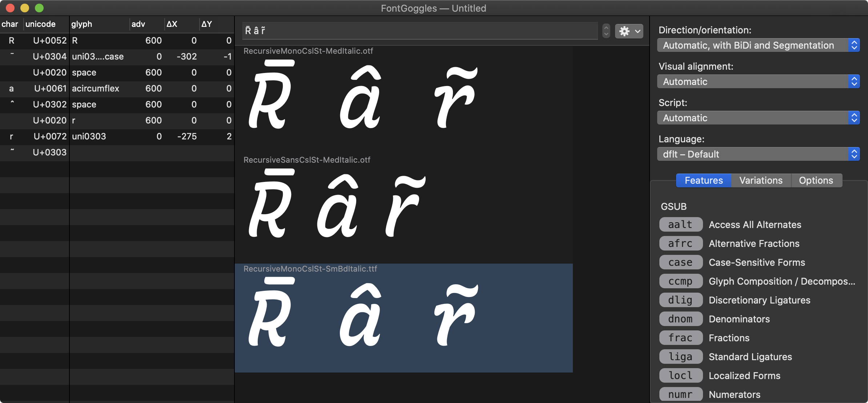
Task: Toggle the case feature tag
Action: (681, 262)
